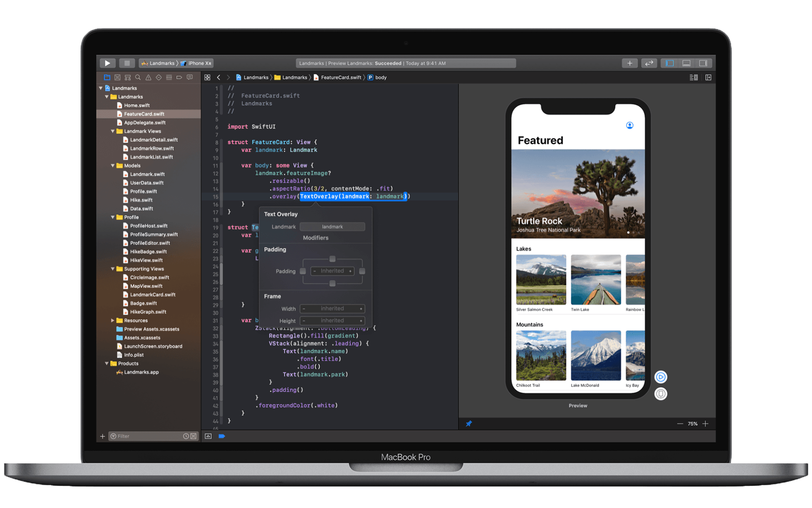812x508 pixels.
Task: Start Live Preview play button
Action: click(661, 377)
